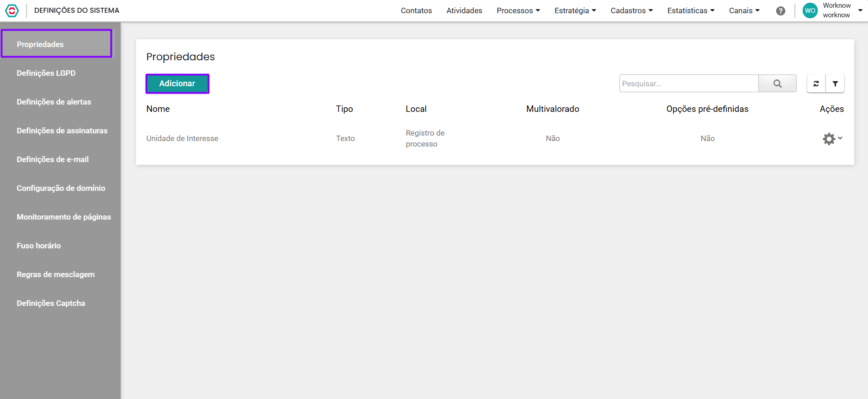
Task: Open the Contatos menu item
Action: [x=416, y=10]
